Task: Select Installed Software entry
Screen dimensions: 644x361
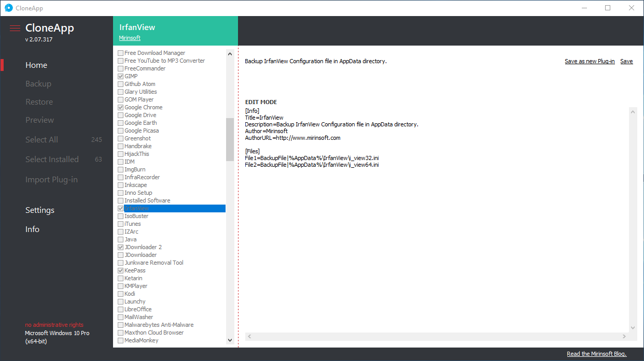Action: [147, 200]
